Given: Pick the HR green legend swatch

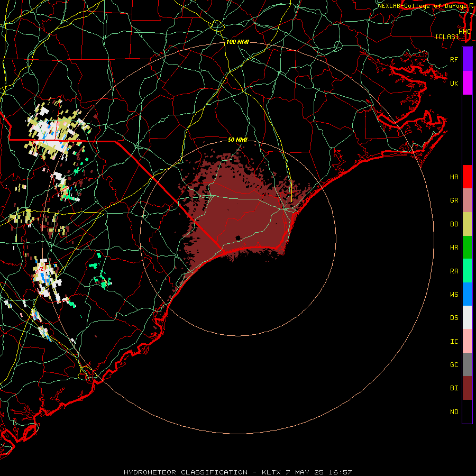Looking at the screenshot, I should [467, 248].
